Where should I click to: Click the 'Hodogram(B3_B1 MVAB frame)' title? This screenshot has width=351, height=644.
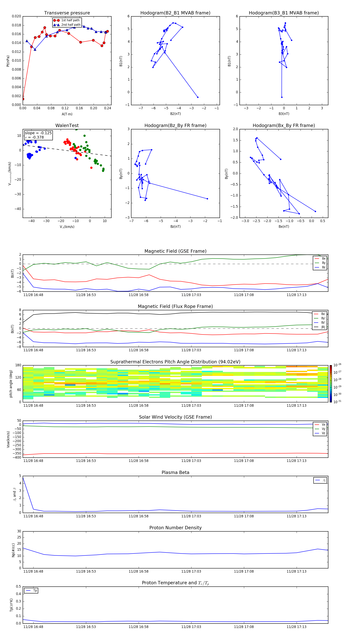284,13
